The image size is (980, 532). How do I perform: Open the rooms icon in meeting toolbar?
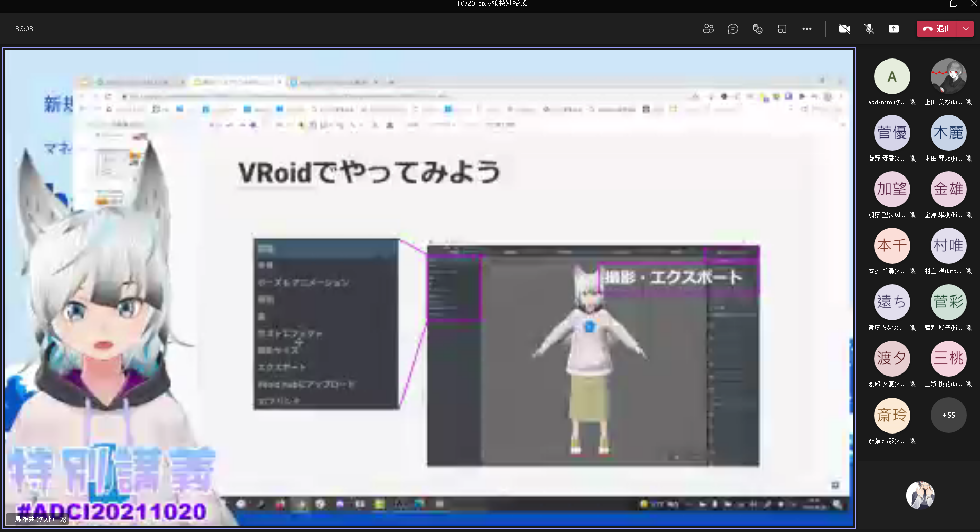point(782,29)
